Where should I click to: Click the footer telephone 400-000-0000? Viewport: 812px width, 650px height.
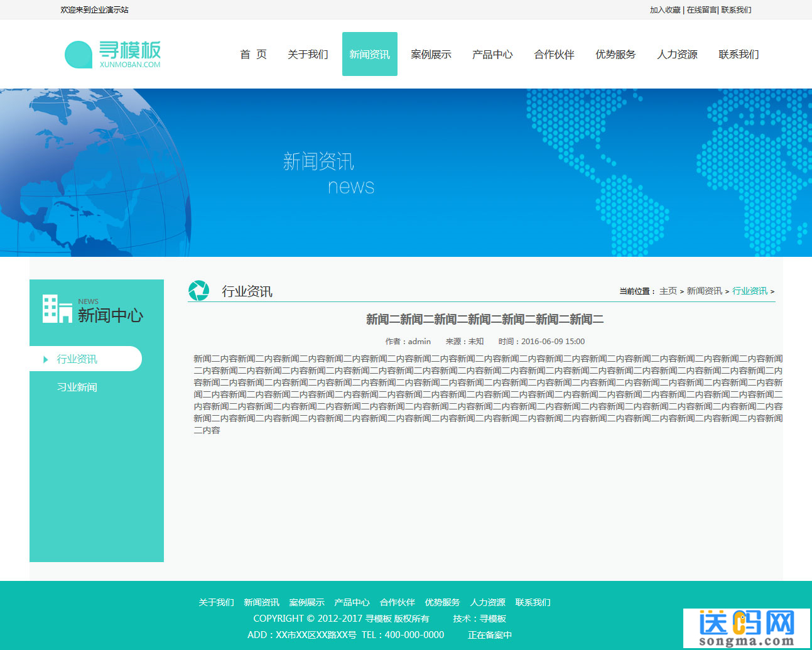click(x=414, y=635)
